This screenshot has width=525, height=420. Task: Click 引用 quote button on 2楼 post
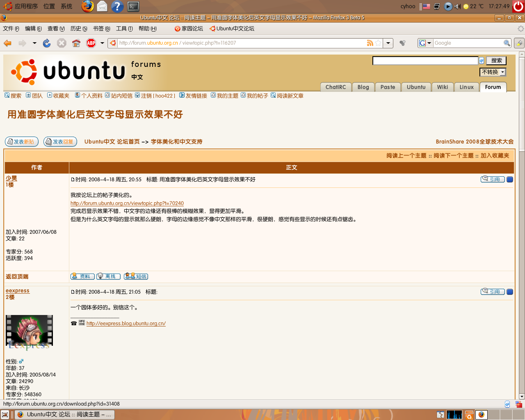[x=493, y=292]
